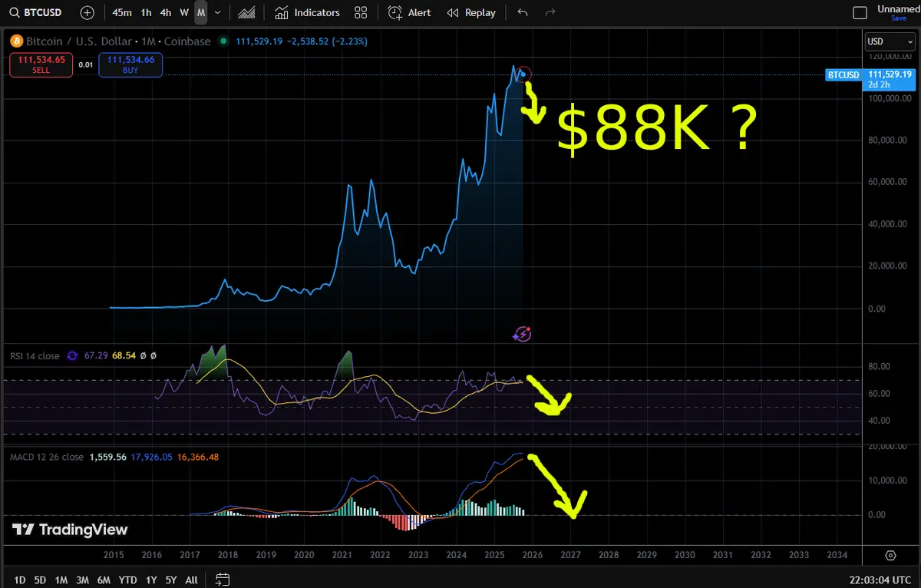921x588 pixels.
Task: Open the chart style area icon
Action: click(247, 12)
